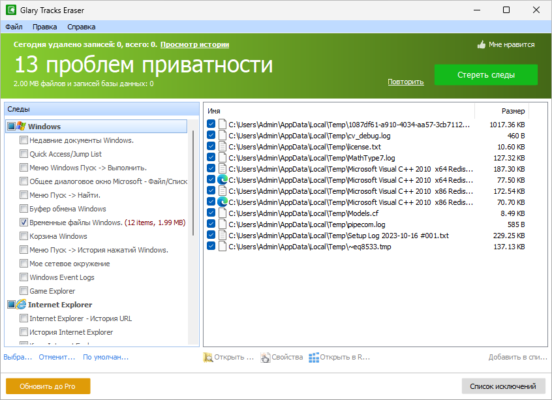Toggle the Internet Explorer group checkbox
The height and width of the screenshot is (400, 552).
tap(11, 304)
